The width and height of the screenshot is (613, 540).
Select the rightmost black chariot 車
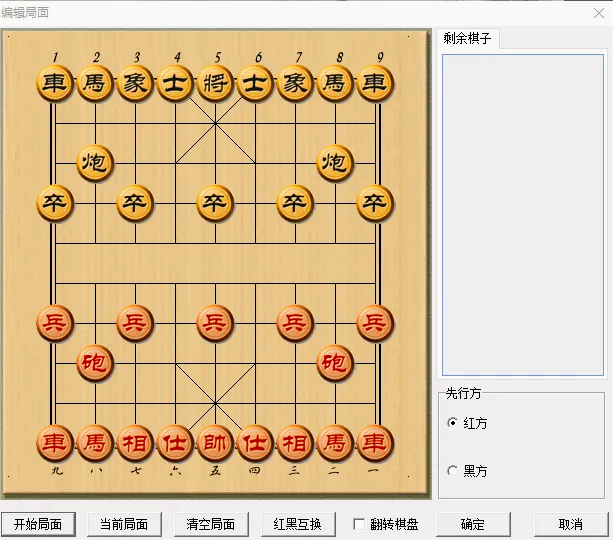pos(375,83)
